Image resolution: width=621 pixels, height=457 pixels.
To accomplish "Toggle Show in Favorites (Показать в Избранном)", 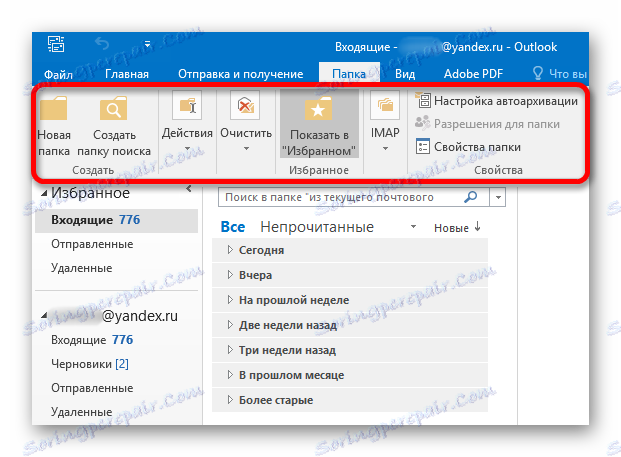I will (x=319, y=124).
